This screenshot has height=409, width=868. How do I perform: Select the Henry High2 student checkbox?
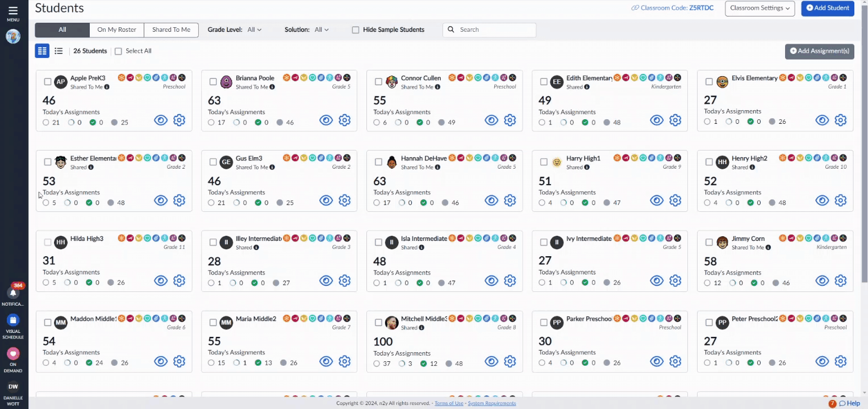pyautogui.click(x=709, y=162)
